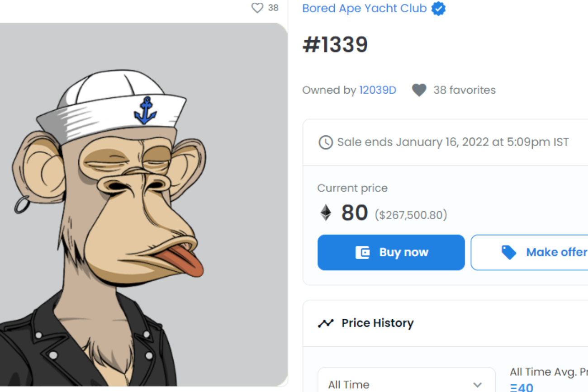The width and height of the screenshot is (588, 392).
Task: Click the heart outline icon above the ape image
Action: coord(257,8)
